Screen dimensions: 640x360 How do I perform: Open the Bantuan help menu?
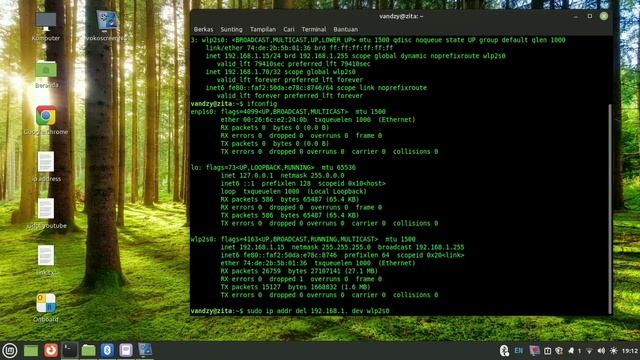tap(345, 29)
